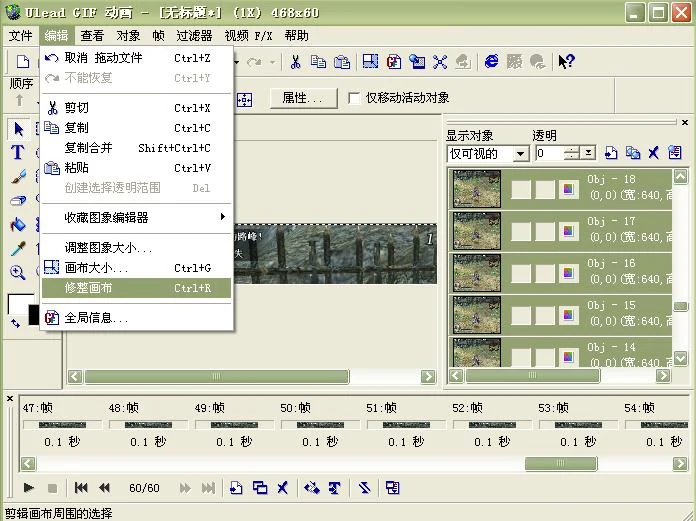Select the Paintbrush tool
This screenshot has height=521, width=696.
pos(18,177)
